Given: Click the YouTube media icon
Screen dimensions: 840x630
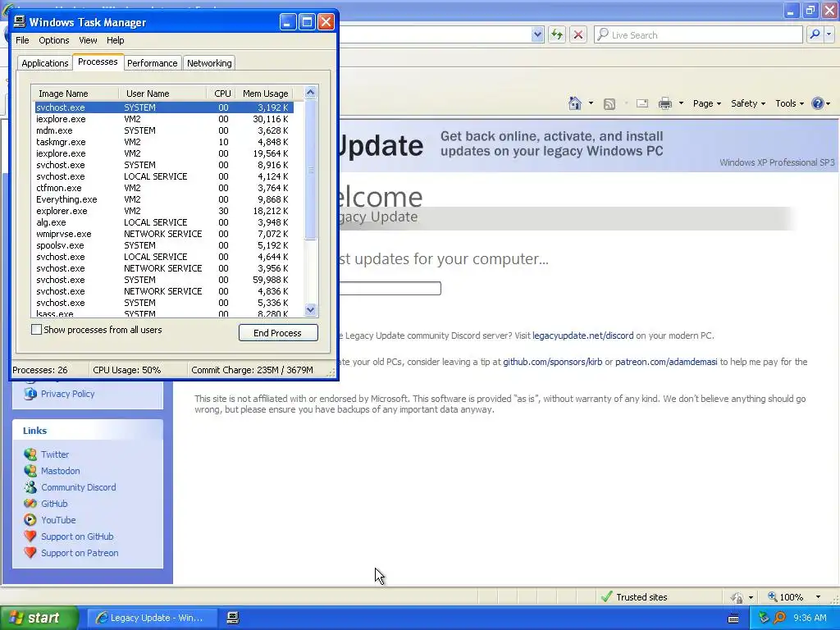Looking at the screenshot, I should (x=30, y=520).
